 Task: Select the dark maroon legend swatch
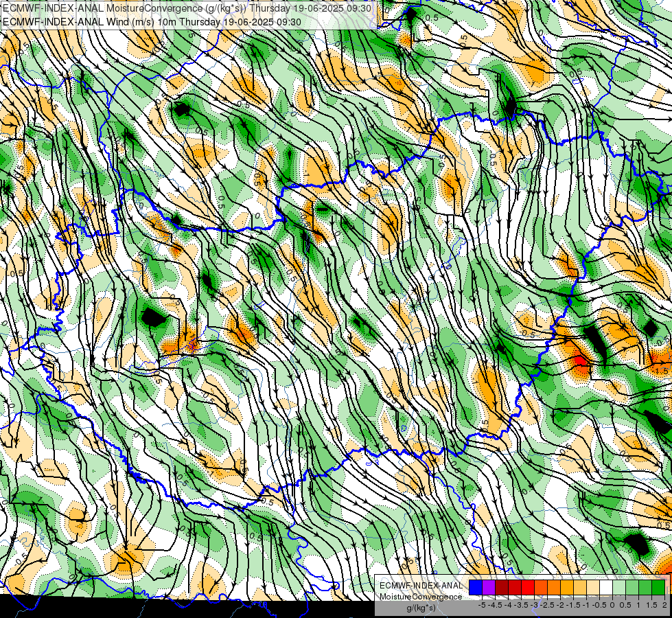point(502,587)
